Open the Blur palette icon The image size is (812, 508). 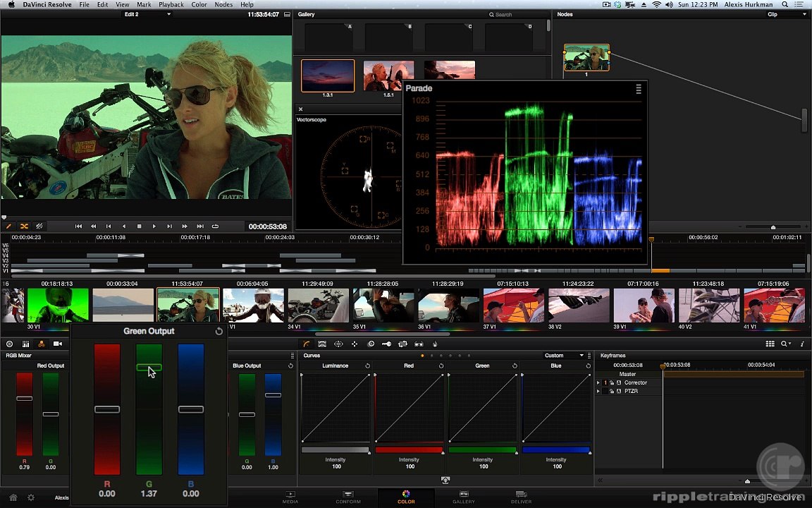pos(371,344)
